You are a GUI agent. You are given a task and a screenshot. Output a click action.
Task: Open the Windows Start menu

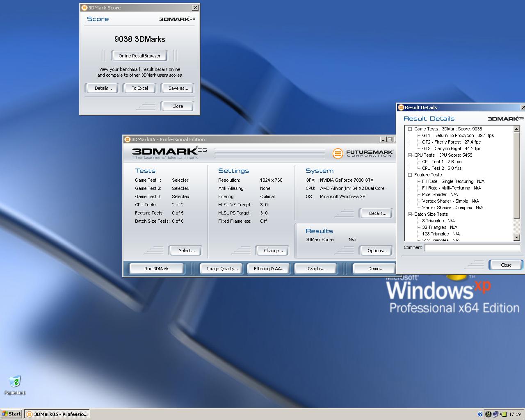coord(11,414)
